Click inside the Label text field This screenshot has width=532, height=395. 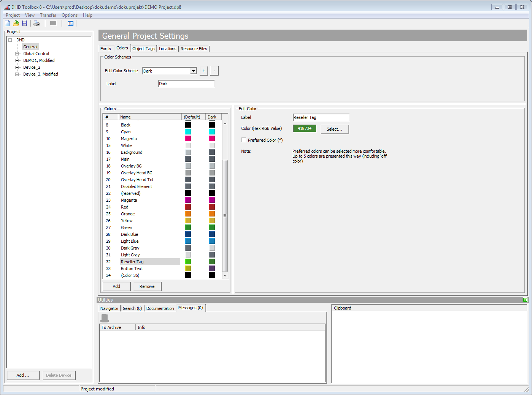pyautogui.click(x=321, y=117)
